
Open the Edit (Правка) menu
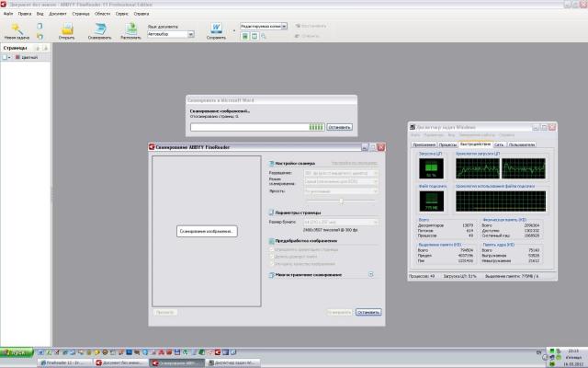tap(25, 14)
